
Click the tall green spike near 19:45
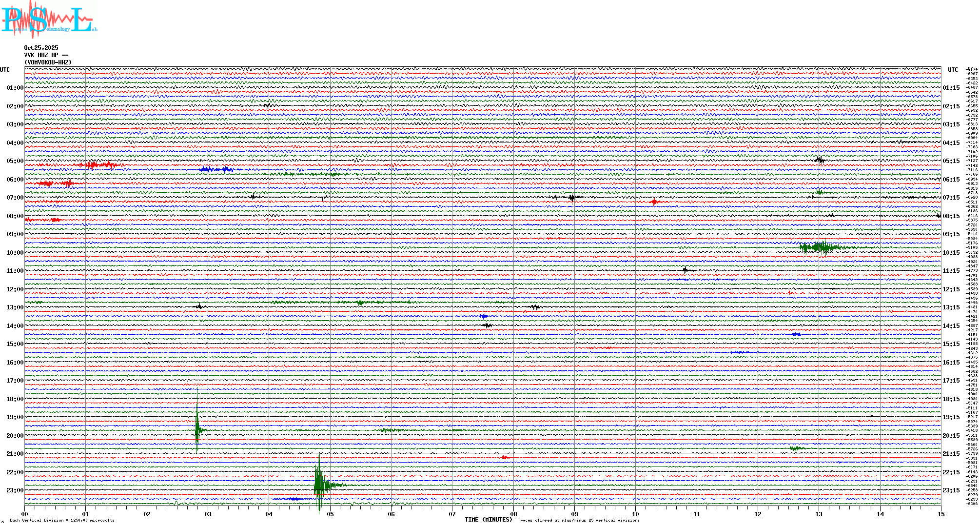(x=197, y=429)
